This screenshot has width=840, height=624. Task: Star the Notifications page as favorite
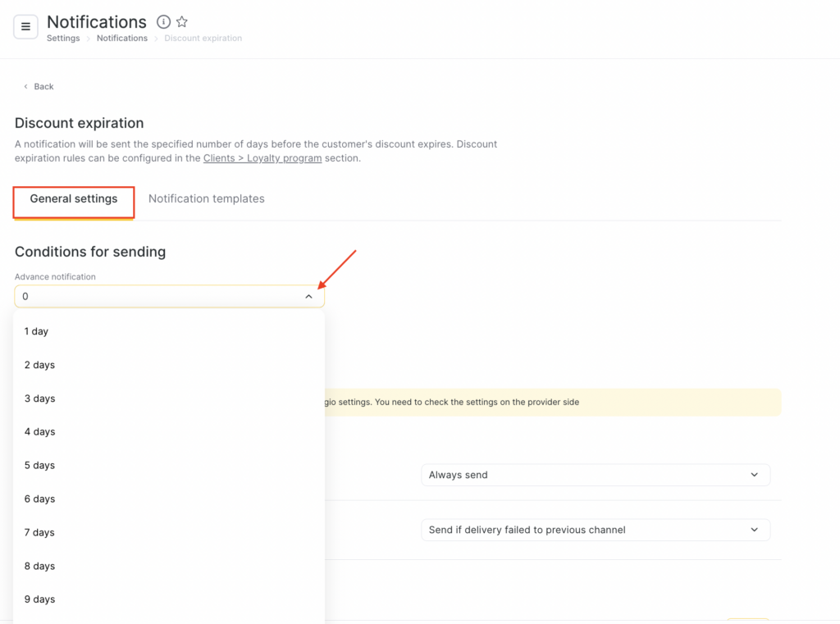[182, 22]
